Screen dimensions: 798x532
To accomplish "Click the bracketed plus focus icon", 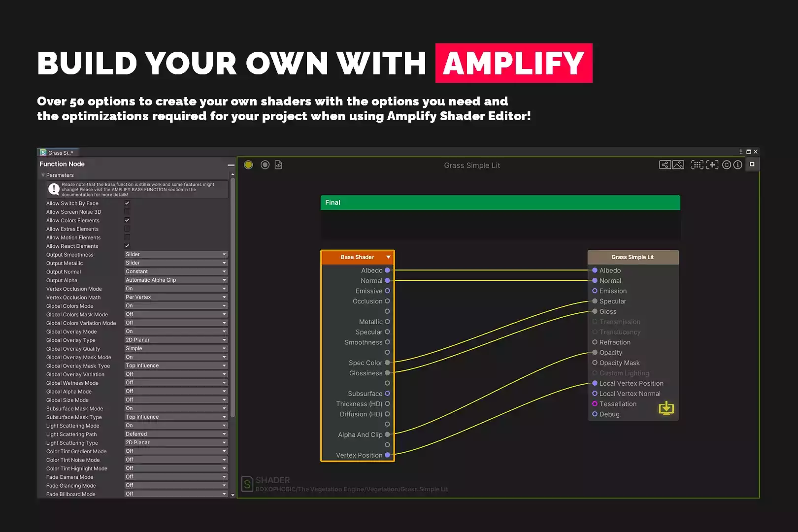I will (x=712, y=165).
